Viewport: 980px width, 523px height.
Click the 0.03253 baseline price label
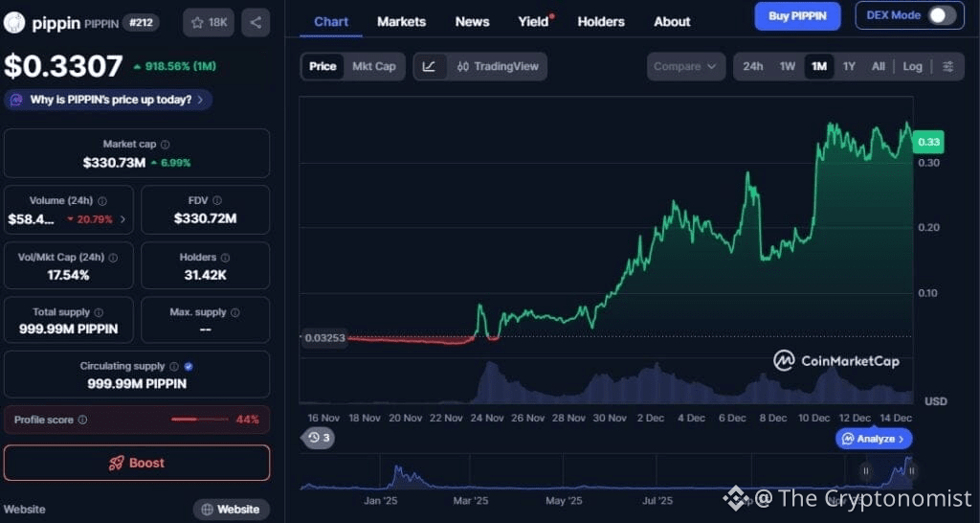(x=324, y=338)
